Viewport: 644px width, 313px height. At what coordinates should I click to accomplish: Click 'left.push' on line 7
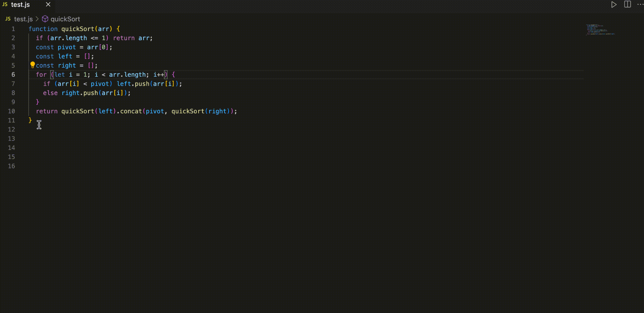tap(133, 84)
